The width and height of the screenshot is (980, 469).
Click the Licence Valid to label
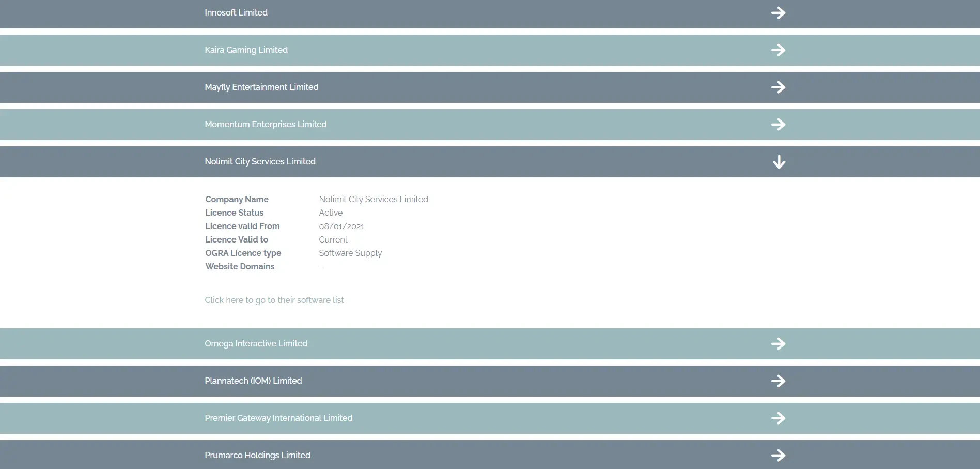tap(237, 240)
